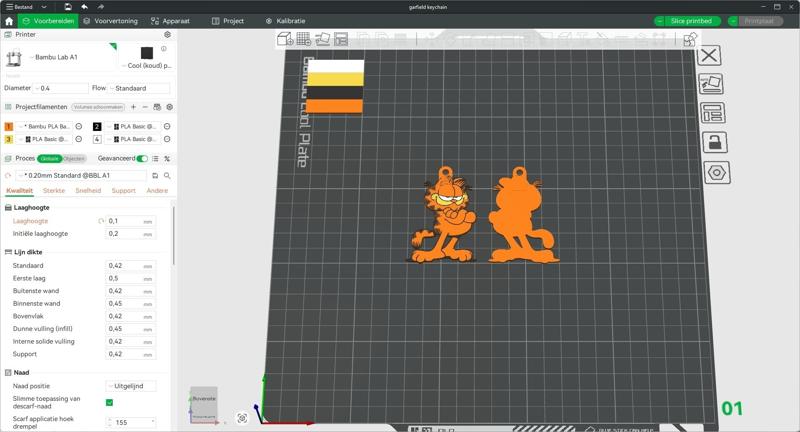Search process settings magnifier icon

tap(167, 175)
